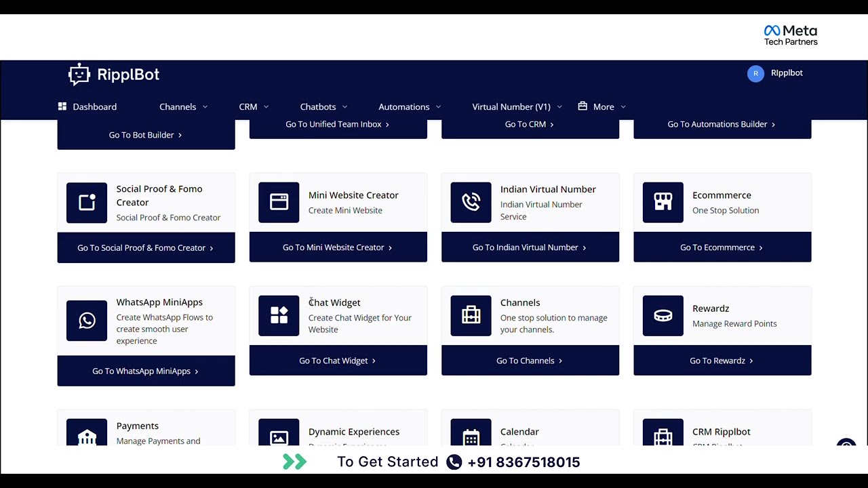Click the Ecommerce card title
This screenshot has height=488, width=868.
722,195
